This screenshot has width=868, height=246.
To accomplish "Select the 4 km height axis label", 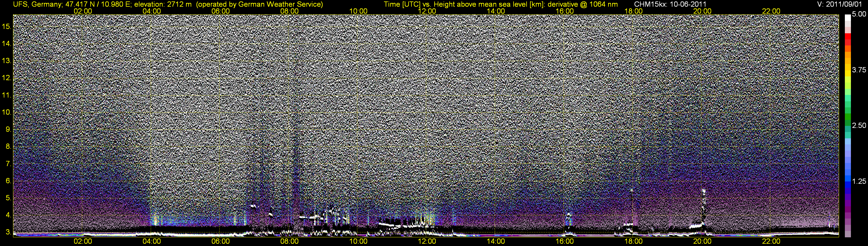I will (x=8, y=215).
